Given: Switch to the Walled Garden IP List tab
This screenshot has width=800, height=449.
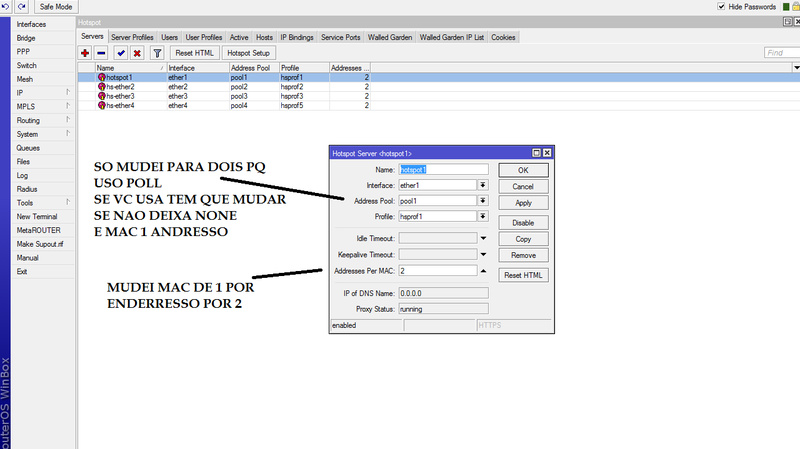Looking at the screenshot, I should 452,37.
